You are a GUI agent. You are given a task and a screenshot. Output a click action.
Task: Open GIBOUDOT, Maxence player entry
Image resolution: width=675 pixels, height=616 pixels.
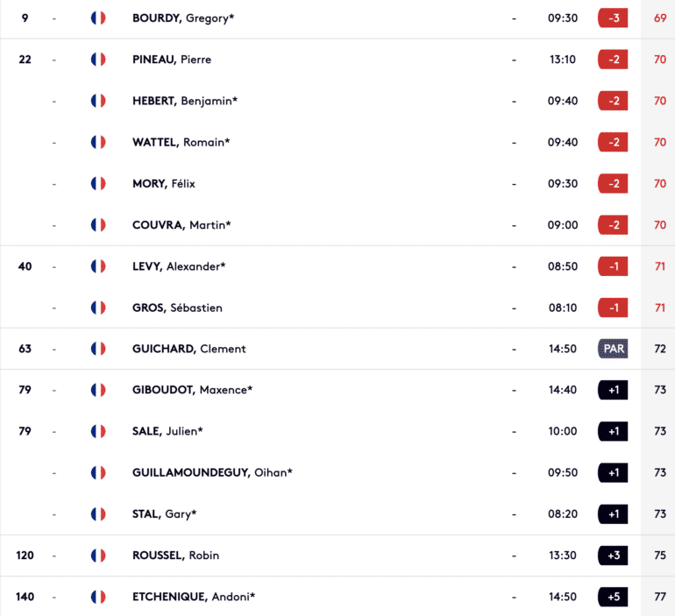click(193, 390)
